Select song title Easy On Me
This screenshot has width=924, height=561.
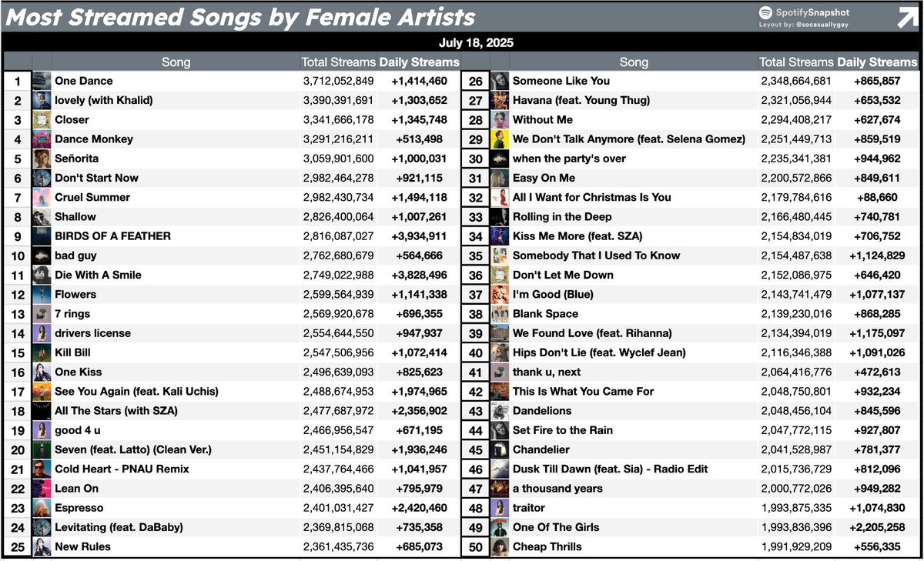pos(544,178)
